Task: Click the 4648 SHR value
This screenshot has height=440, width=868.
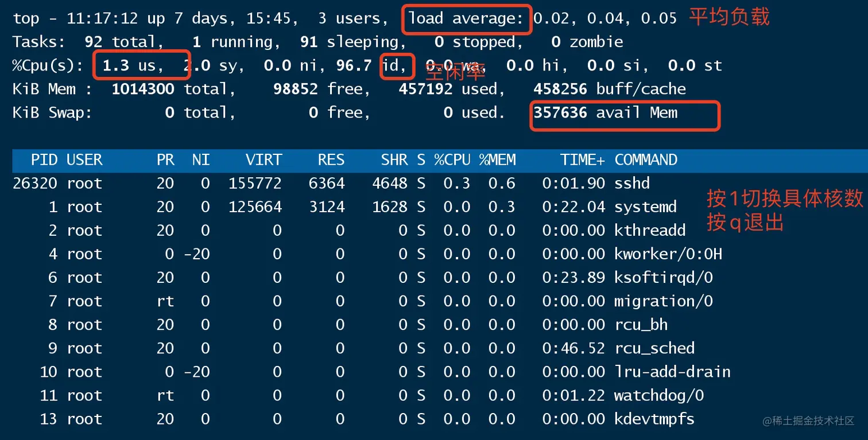Action: [390, 184]
